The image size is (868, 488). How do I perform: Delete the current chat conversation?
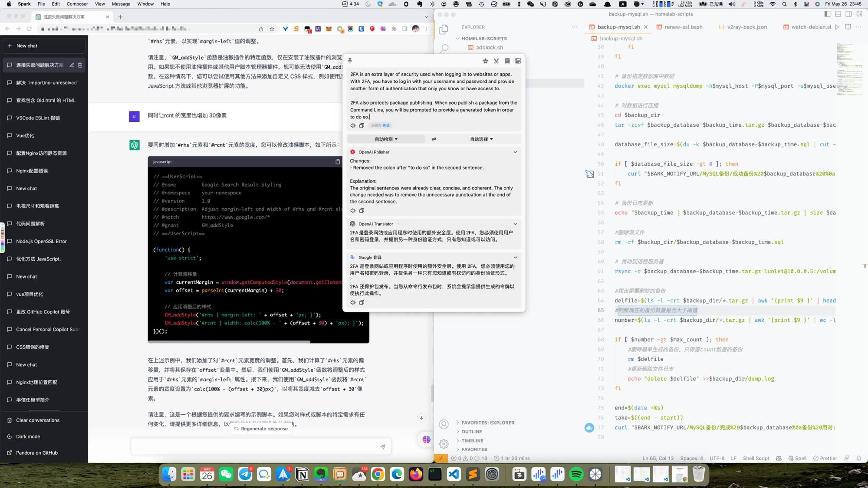(x=80, y=65)
